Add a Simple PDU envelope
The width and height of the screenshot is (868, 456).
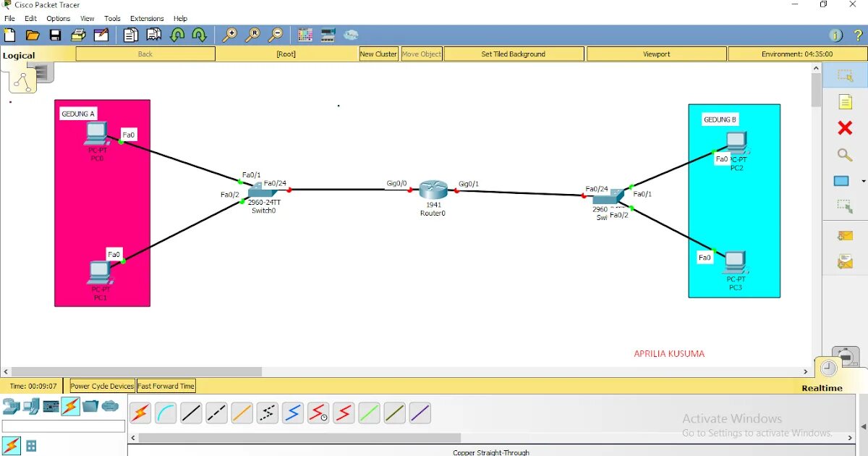(845, 235)
